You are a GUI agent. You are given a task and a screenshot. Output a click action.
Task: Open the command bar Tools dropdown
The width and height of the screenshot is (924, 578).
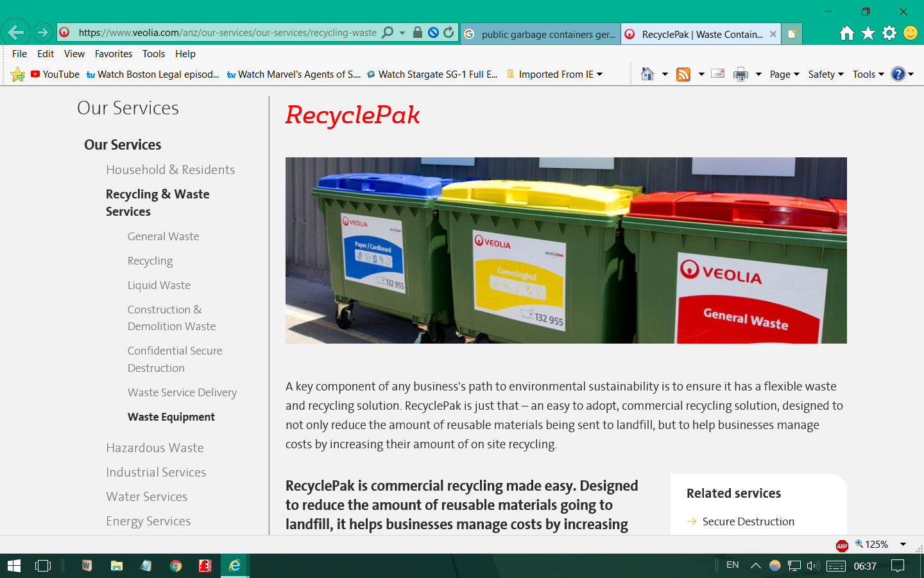click(x=868, y=74)
